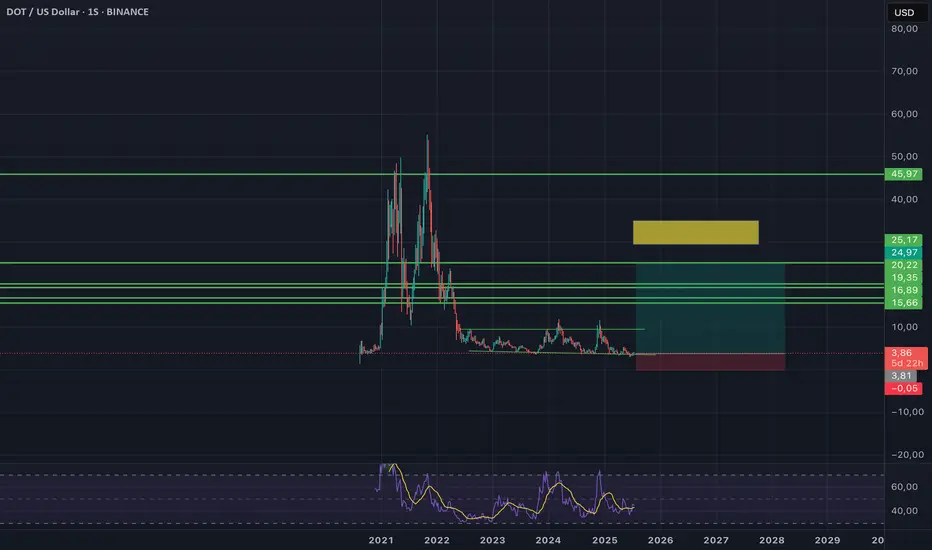
Task: Click the 2026 label on time axis
Action: point(660,540)
